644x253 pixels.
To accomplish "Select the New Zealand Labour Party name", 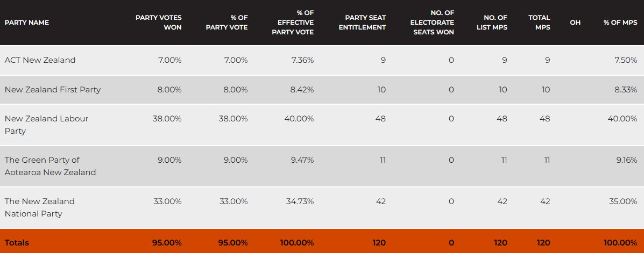I will pyautogui.click(x=46, y=125).
